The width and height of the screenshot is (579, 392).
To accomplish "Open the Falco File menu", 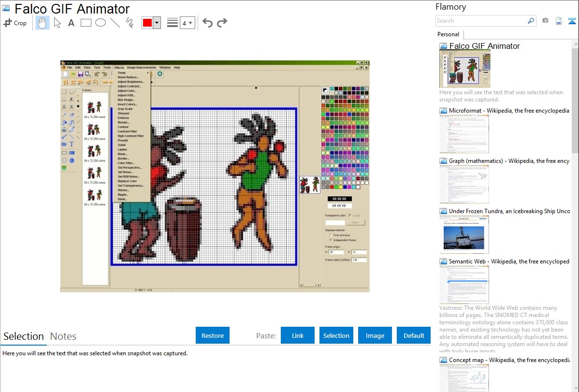I will (70, 68).
